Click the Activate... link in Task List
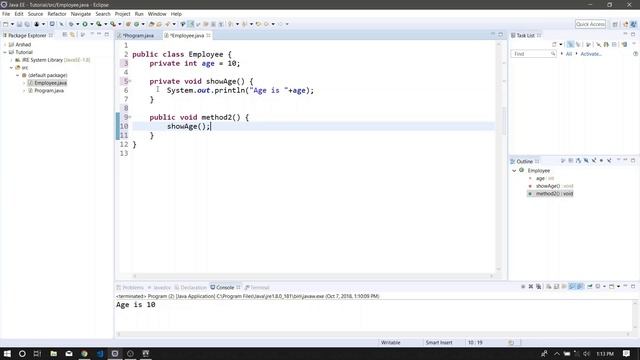This screenshot has height=360, width=640. tap(591, 54)
